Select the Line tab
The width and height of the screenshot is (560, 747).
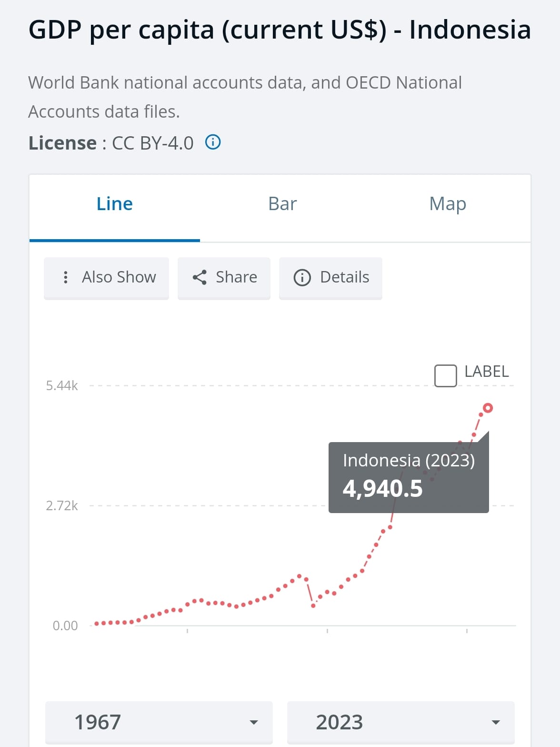coord(115,204)
